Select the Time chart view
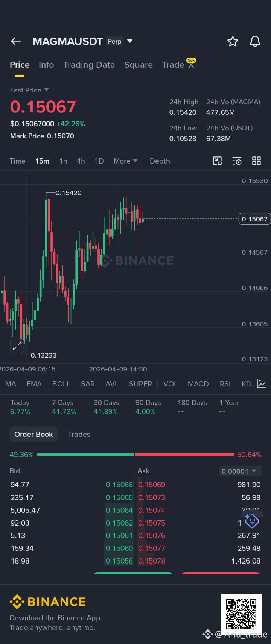This screenshot has height=644, width=271. (17, 161)
